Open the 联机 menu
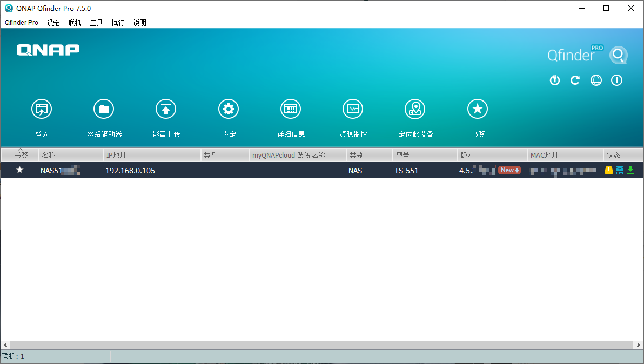Viewport: 644px width, 364px height. [x=75, y=23]
